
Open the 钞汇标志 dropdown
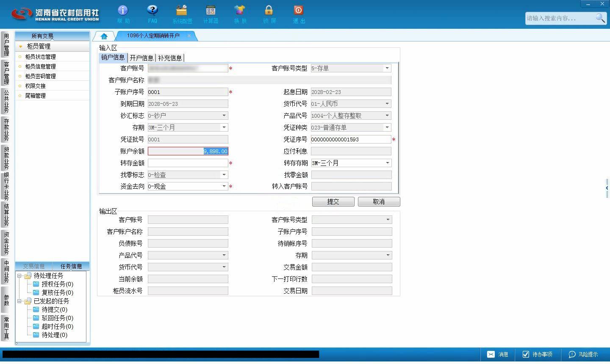click(224, 116)
